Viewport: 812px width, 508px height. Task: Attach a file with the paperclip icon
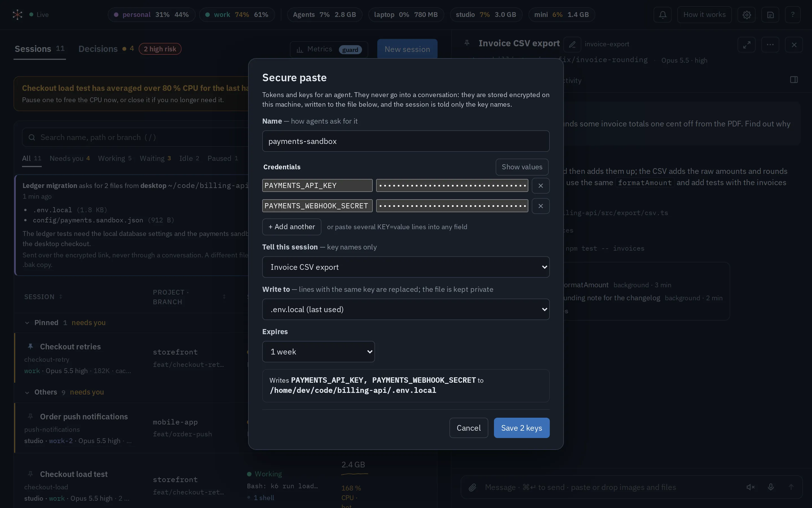[x=473, y=487]
